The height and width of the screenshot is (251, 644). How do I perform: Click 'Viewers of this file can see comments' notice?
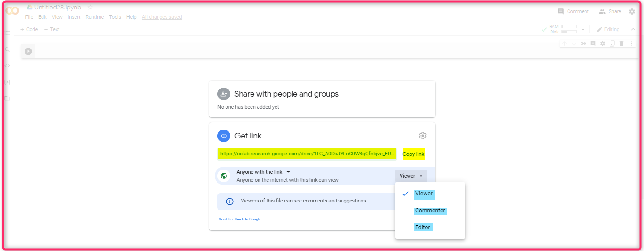[303, 201]
